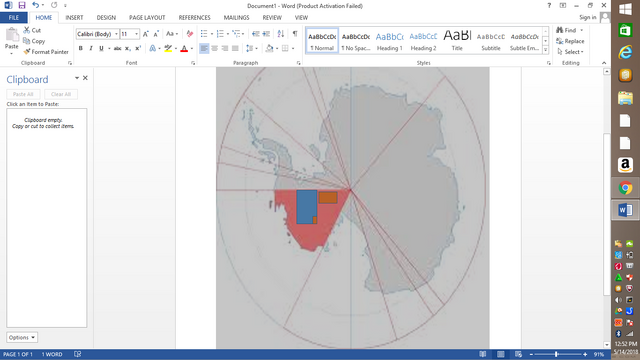Cut the selection
The image size is (640, 360).
pyautogui.click(x=32, y=30)
